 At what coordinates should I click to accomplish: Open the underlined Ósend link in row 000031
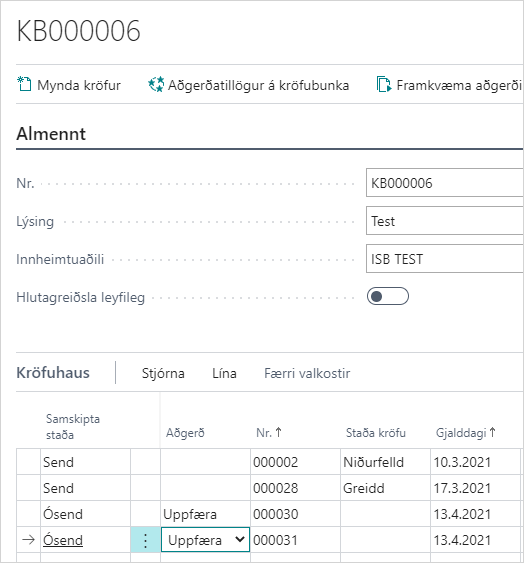point(63,540)
